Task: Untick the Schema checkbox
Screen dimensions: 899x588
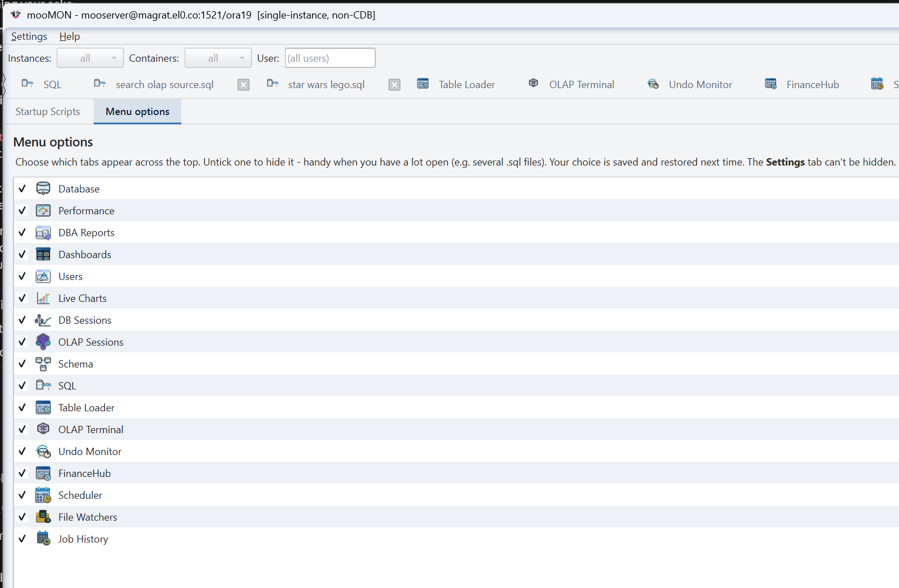Action: coord(22,364)
